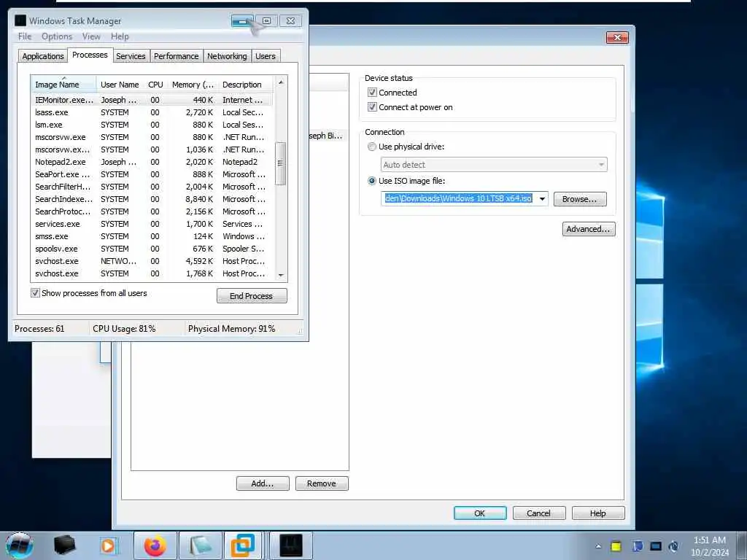This screenshot has width=747, height=560.
Task: Select the SeaPort.exe process row
Action: coord(152,174)
